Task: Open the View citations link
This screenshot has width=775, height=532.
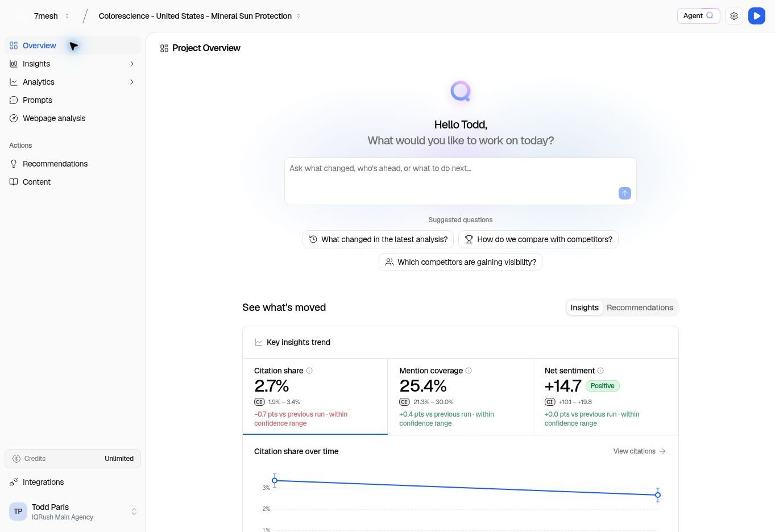Action: pos(640,451)
